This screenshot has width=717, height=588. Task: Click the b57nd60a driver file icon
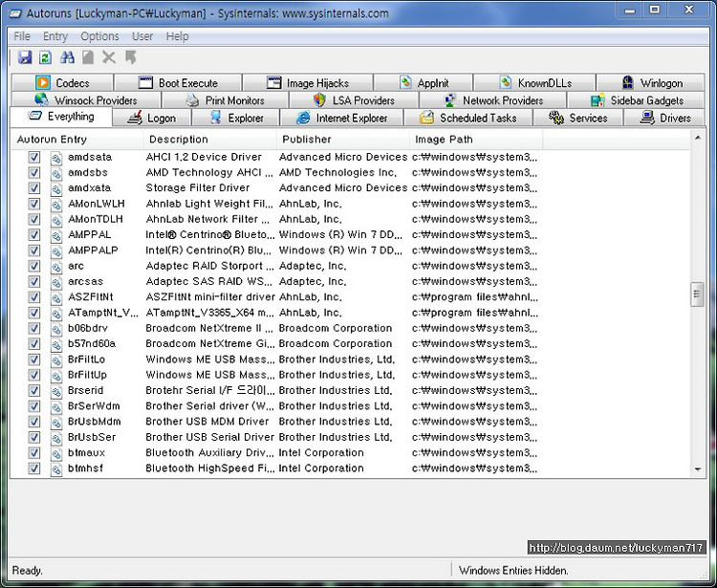[56, 344]
